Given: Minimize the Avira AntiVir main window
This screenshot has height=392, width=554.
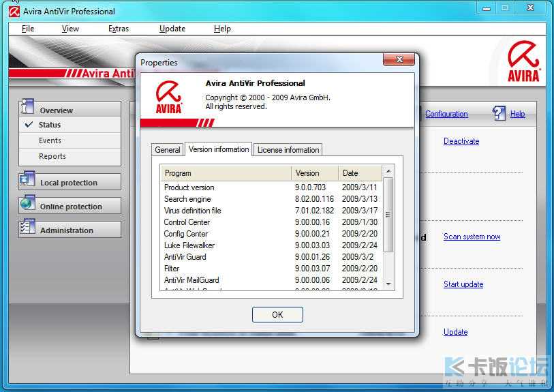Looking at the screenshot, I should click(x=487, y=7).
